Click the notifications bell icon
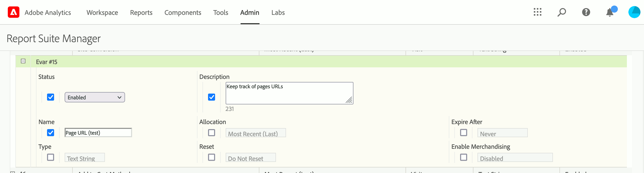 click(x=609, y=12)
